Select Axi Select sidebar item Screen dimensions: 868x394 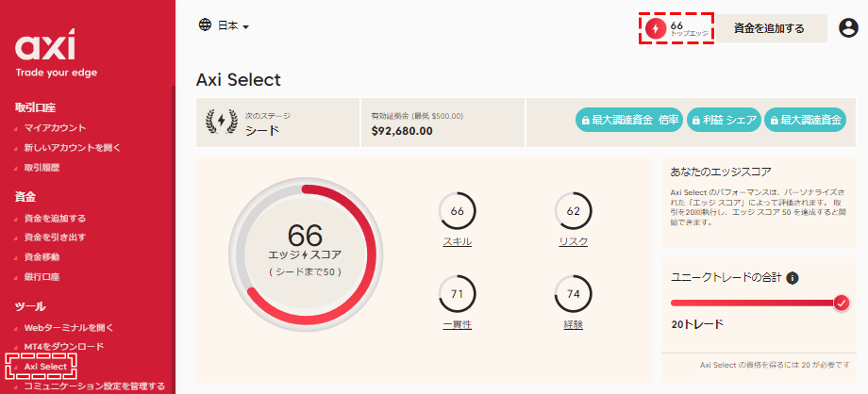point(45,367)
